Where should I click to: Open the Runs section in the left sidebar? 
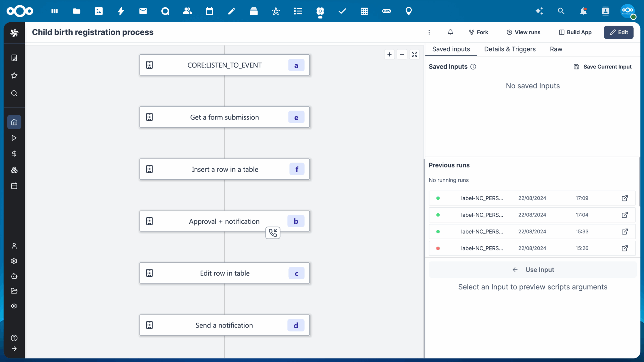point(14,138)
